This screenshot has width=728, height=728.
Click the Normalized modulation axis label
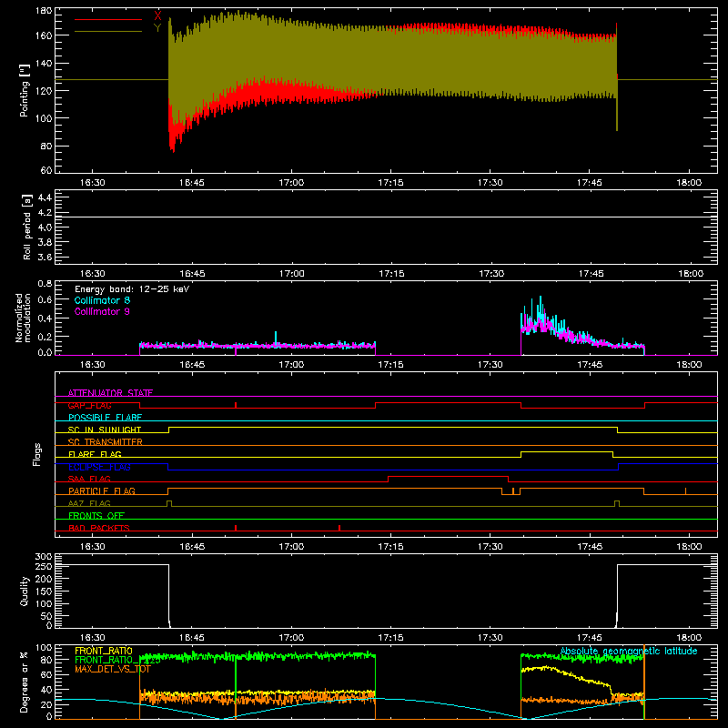pos(24,318)
